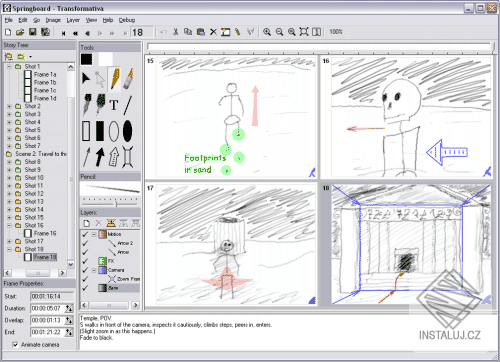Click the Duration stepper button
This screenshot has height=362, width=500.
(69, 309)
